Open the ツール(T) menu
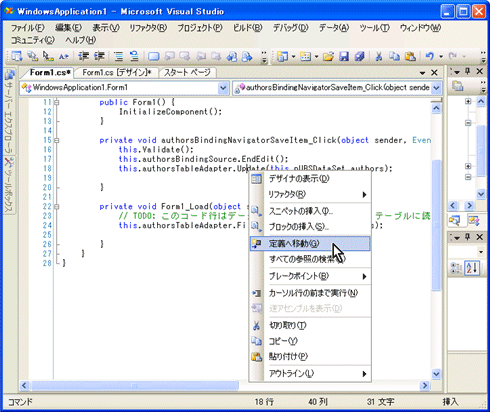Image resolution: width=490 pixels, height=412 pixels. coord(374,28)
